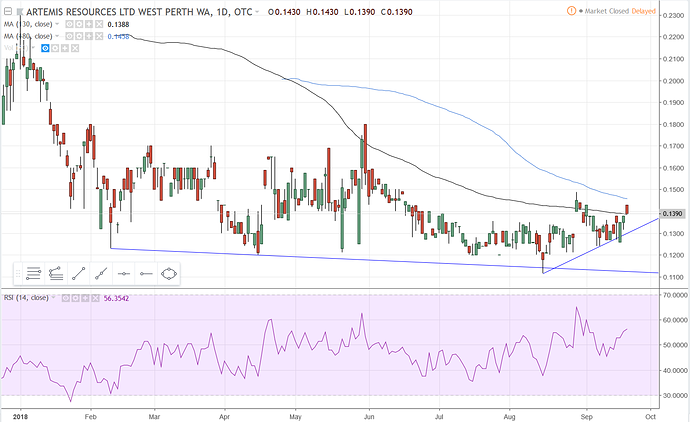Click the 2018 label on time axis
Image resolution: width=690 pixels, height=422 pixels.
click(x=20, y=416)
